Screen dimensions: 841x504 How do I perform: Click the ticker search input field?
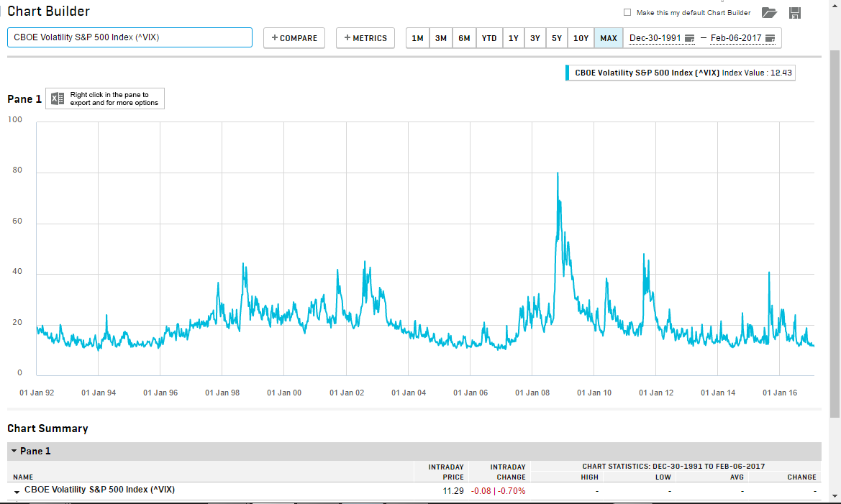(129, 37)
